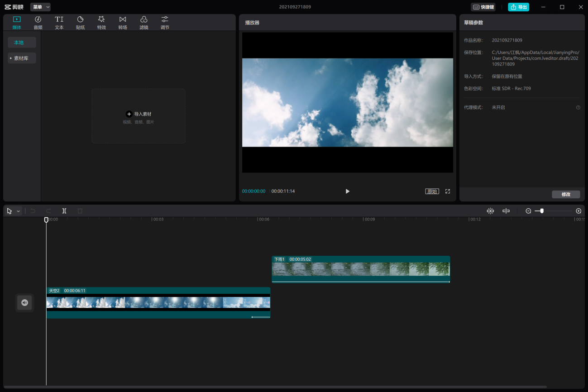The width and height of the screenshot is (588, 392).
Task: Open the 菜单 dropdown menu
Action: point(40,7)
